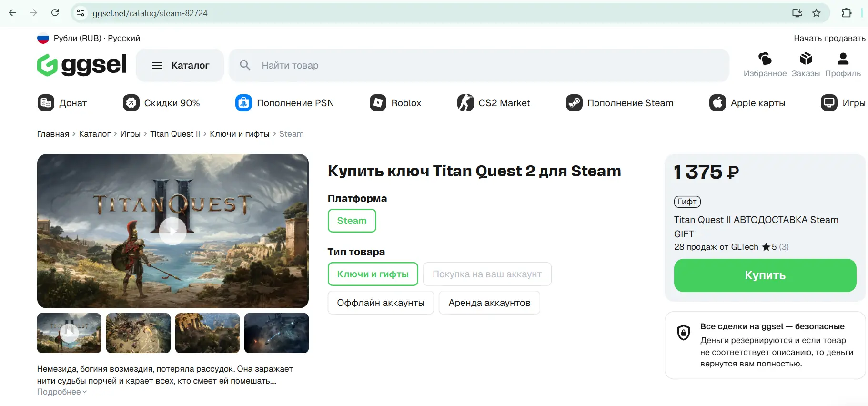Image resolution: width=868 pixels, height=406 pixels.
Task: Open Заказы orders
Action: click(x=806, y=65)
